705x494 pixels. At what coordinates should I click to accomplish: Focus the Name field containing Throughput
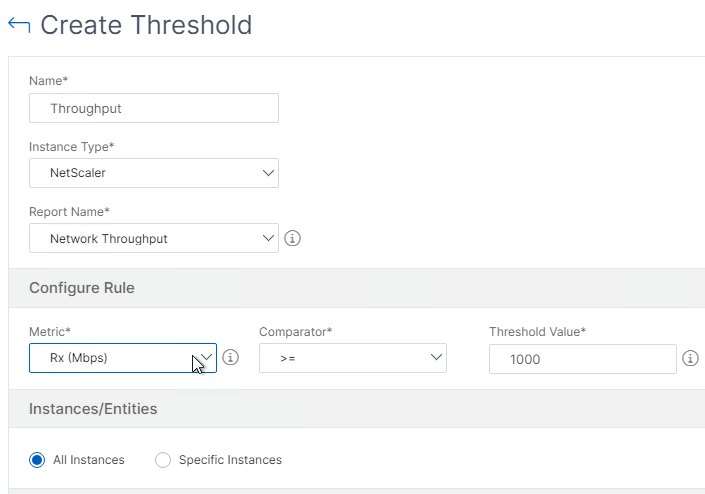(154, 108)
